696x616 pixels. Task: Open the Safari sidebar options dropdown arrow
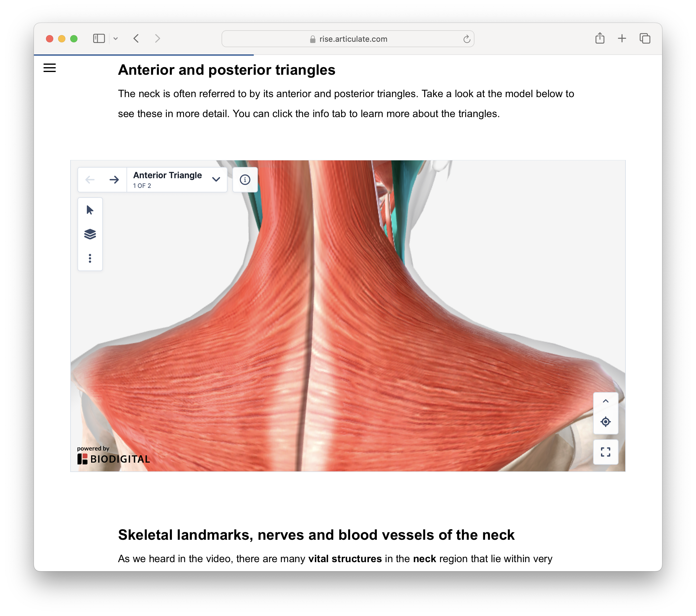[116, 39]
